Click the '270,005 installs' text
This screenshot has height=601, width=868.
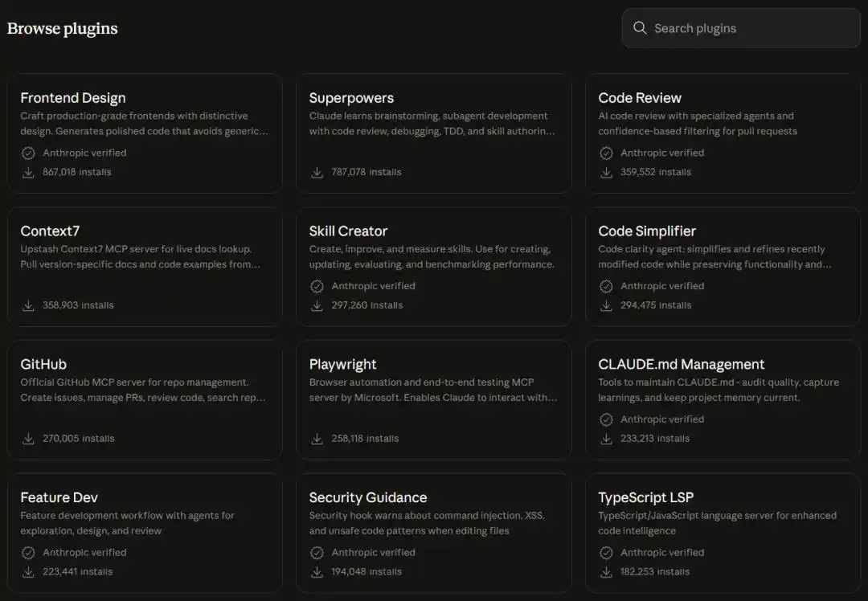[x=79, y=439]
